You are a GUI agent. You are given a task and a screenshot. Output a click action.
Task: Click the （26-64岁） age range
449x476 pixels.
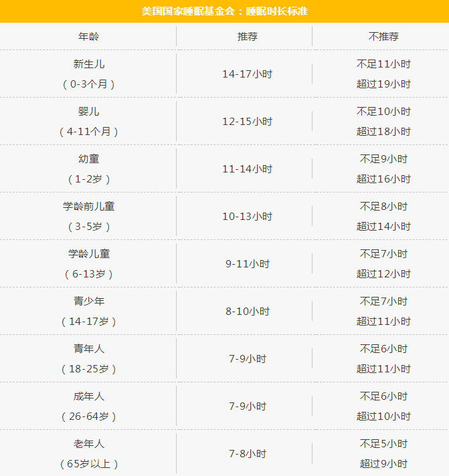tap(88, 416)
